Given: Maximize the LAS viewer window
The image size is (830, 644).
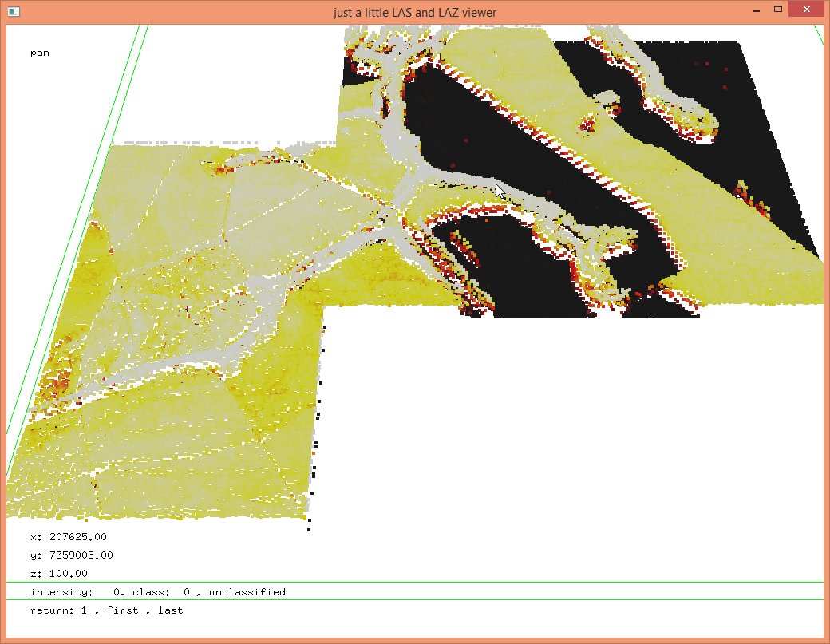Looking at the screenshot, I should pyautogui.click(x=778, y=10).
